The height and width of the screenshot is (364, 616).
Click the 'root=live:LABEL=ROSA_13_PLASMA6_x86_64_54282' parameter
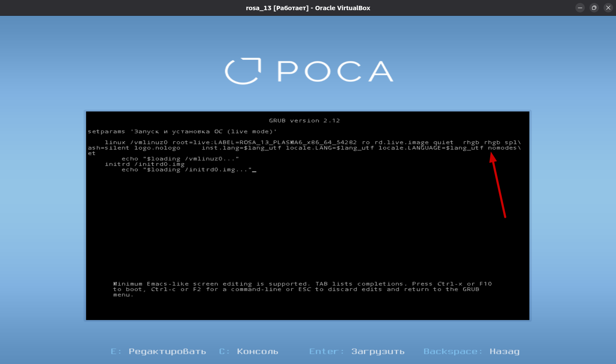[x=265, y=143]
